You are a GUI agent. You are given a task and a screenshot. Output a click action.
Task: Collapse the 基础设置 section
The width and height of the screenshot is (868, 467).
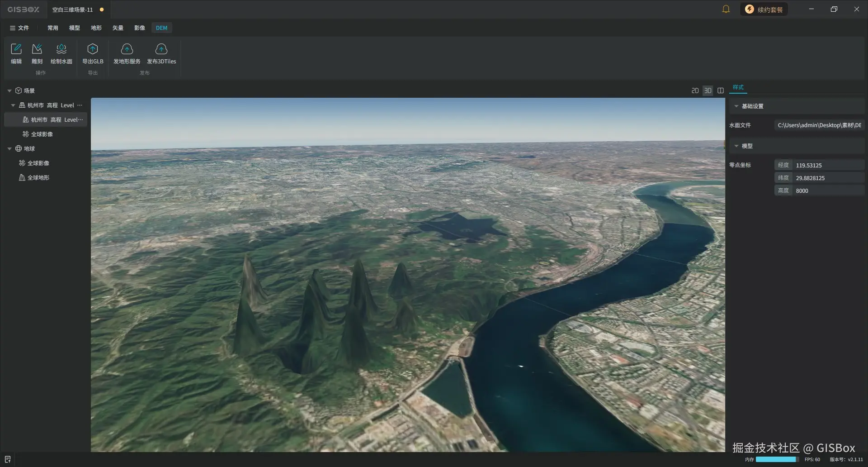coord(736,105)
